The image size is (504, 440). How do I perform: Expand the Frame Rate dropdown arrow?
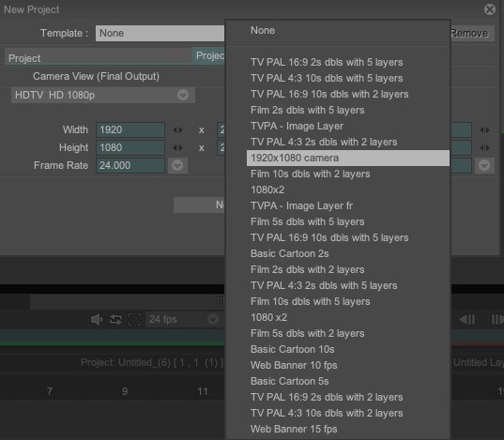[177, 165]
